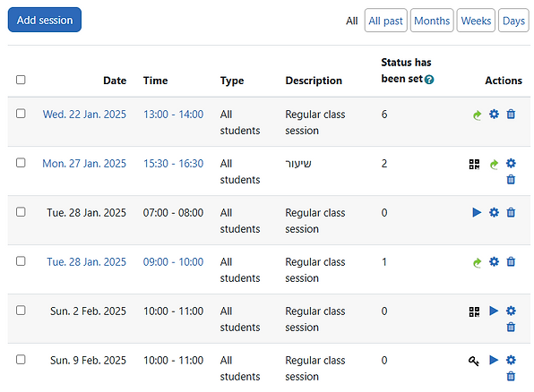Tick checkbox for Tue. 28 Jan. 07:00 session
The image size is (534, 392).
pos(21,211)
